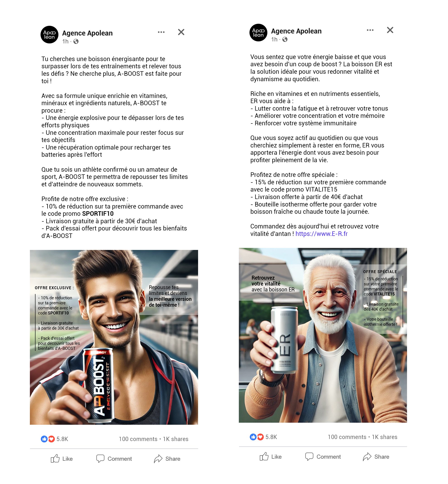This screenshot has width=448, height=484.
Task: Open Apolean avatar on the left post
Action: [x=49, y=35]
